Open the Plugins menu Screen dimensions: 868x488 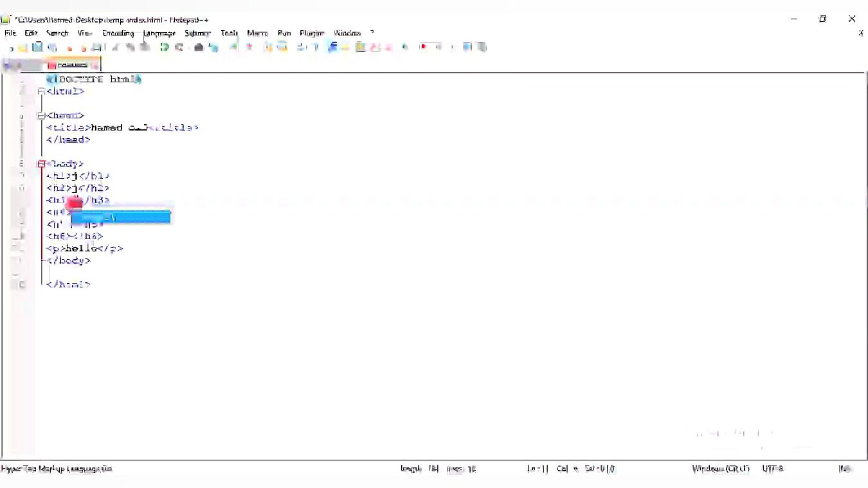pyautogui.click(x=312, y=33)
